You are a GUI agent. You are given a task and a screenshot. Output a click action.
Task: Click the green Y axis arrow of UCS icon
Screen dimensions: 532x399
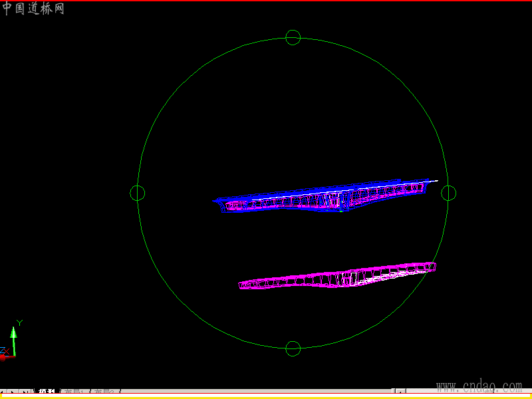click(13, 340)
